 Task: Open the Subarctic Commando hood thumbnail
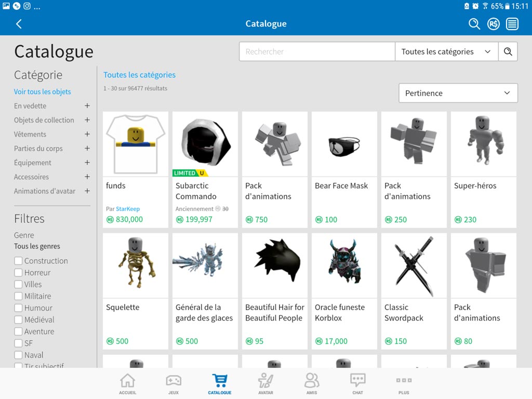pos(205,144)
